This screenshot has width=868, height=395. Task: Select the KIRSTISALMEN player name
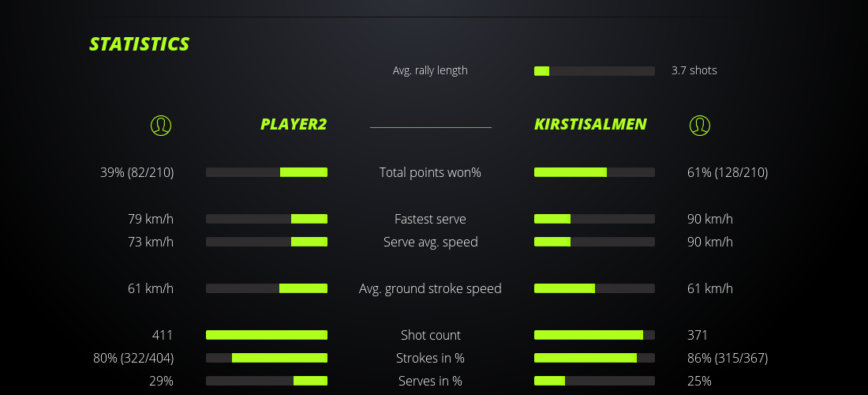click(x=590, y=124)
